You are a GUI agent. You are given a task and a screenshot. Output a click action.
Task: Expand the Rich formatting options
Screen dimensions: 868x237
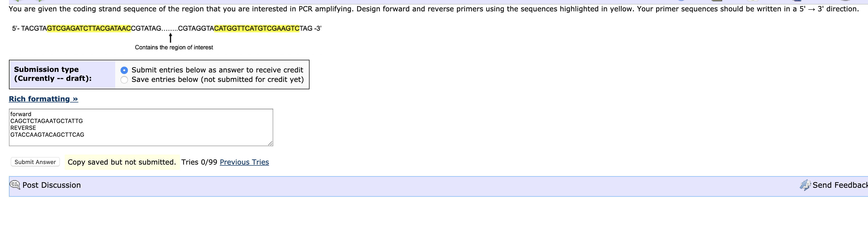click(x=43, y=98)
